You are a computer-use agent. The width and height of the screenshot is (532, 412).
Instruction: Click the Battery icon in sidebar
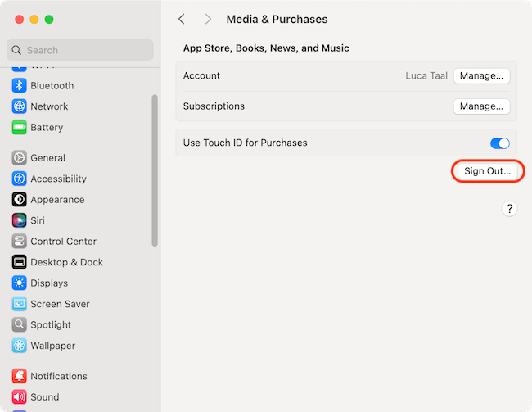pos(19,128)
